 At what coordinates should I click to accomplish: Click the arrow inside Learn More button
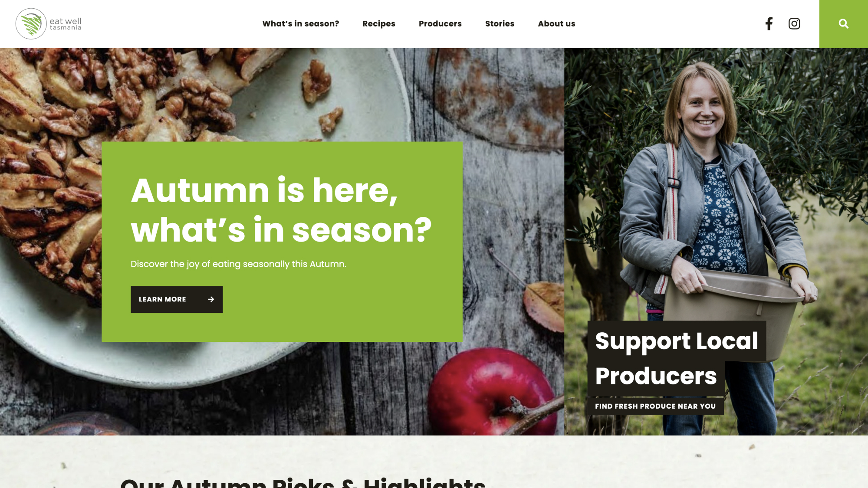[x=211, y=299]
